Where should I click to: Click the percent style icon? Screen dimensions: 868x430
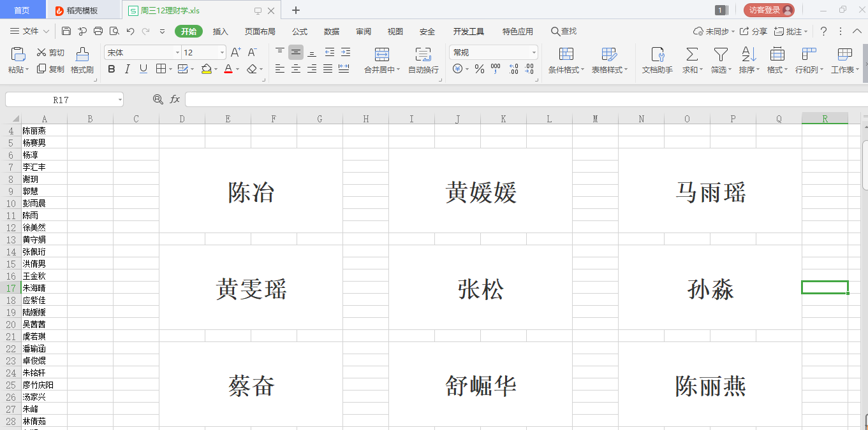point(480,69)
